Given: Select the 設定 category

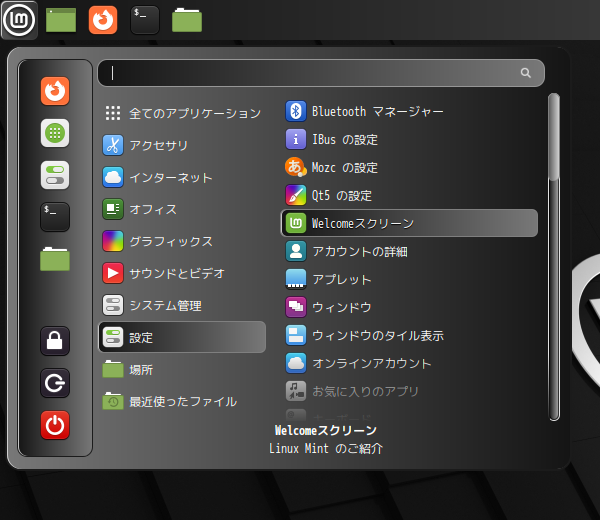Looking at the screenshot, I should click(182, 337).
